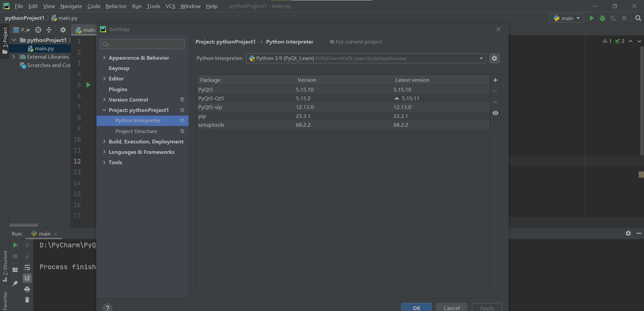644x311 pixels.
Task: Click the OK button
Action: 417,308
